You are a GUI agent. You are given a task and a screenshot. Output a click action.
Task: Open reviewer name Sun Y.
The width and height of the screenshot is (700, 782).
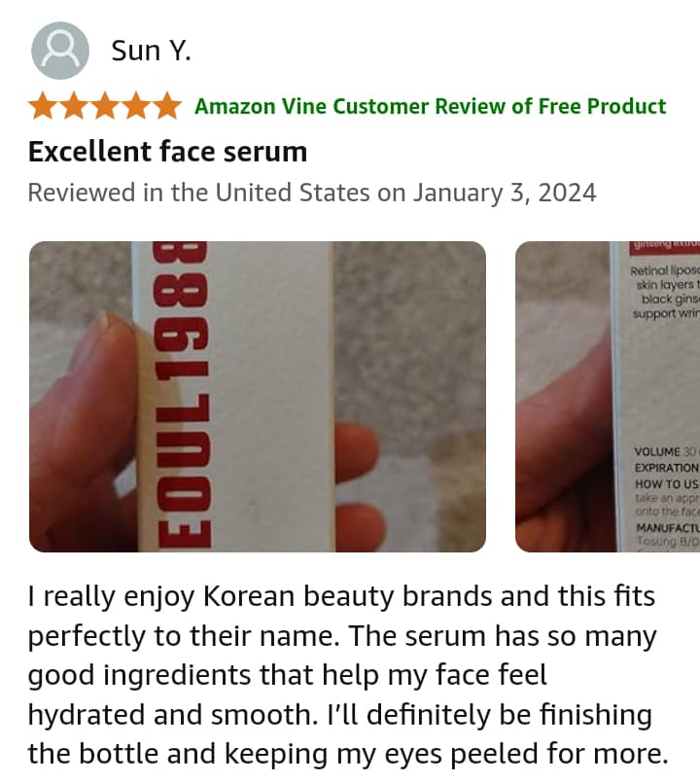point(151,51)
